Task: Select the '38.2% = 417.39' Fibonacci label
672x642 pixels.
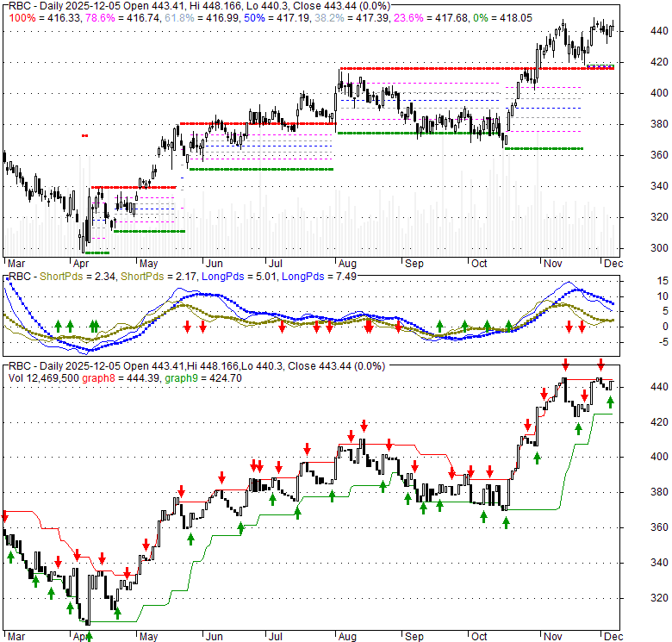Action: [351, 18]
